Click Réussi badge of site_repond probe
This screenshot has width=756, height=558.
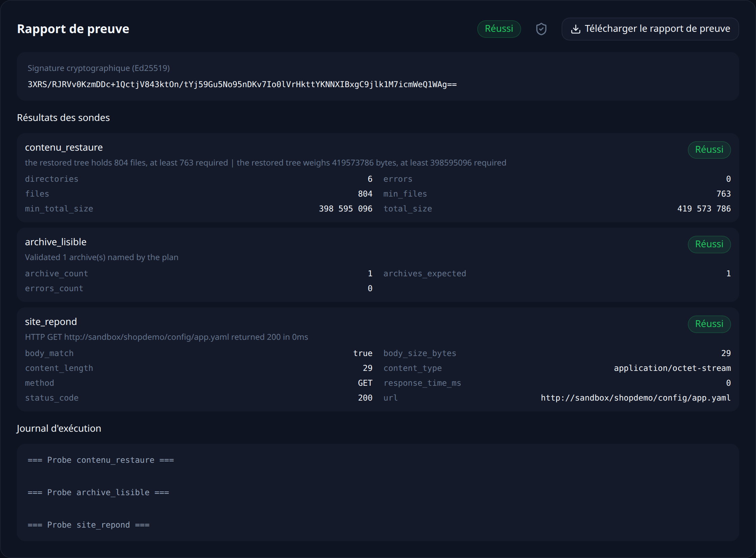tap(709, 324)
